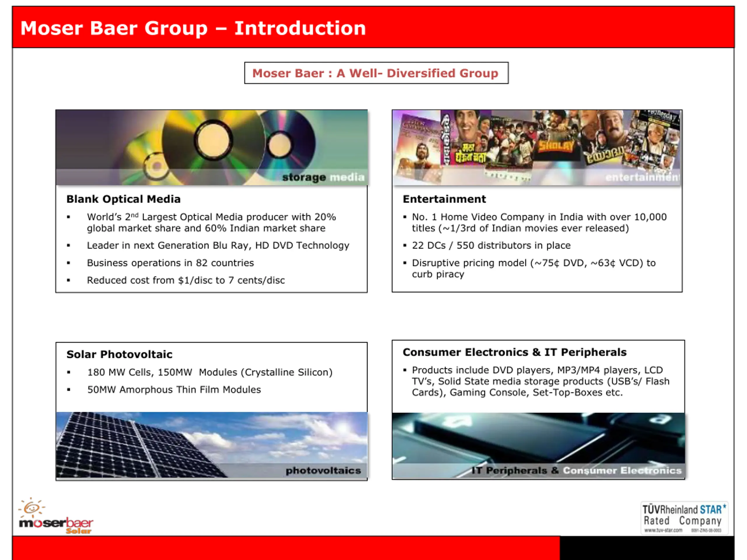The width and height of the screenshot is (747, 560).
Task: Click the 'storage media' image caption
Action: point(324,177)
